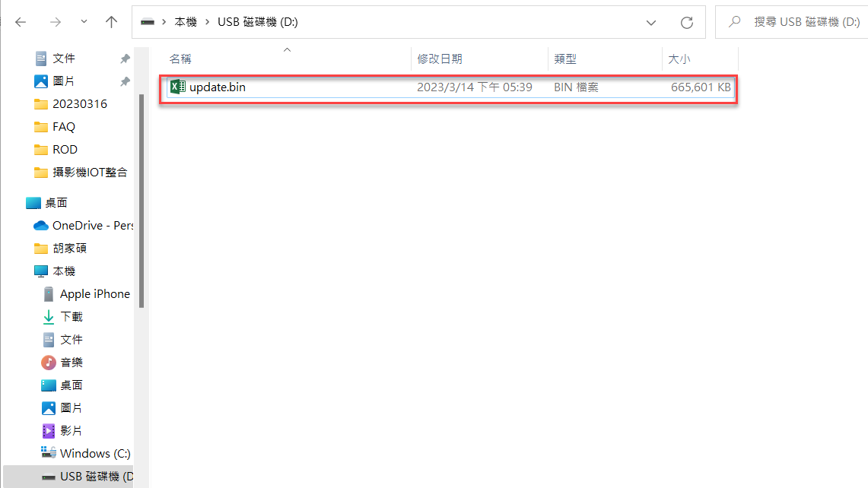The image size is (868, 488).
Task: Refresh the current folder view
Action: coord(686,23)
